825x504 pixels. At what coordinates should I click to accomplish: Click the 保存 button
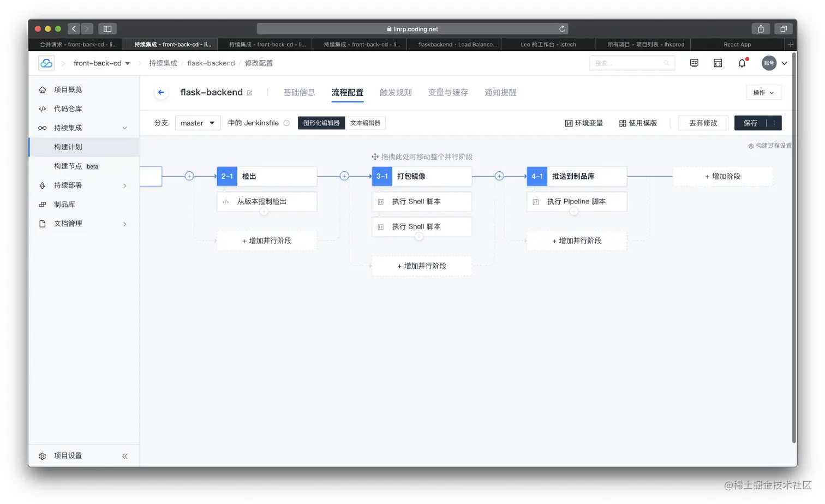[751, 123]
